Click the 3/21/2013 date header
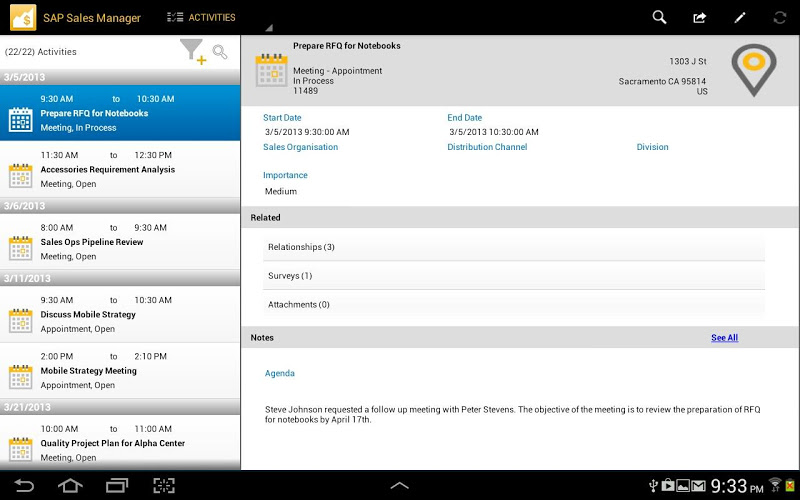This screenshot has height=500, width=800. [120, 407]
